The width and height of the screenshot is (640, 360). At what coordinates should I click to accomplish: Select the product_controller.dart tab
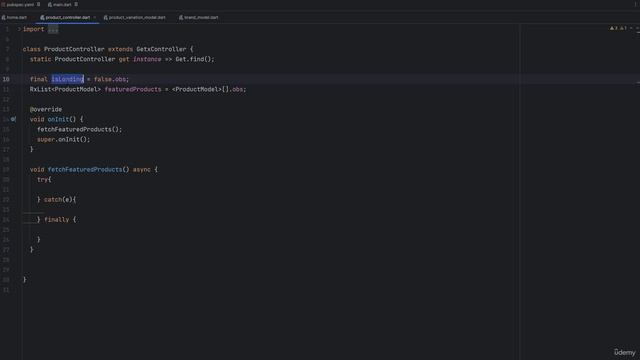(67, 18)
